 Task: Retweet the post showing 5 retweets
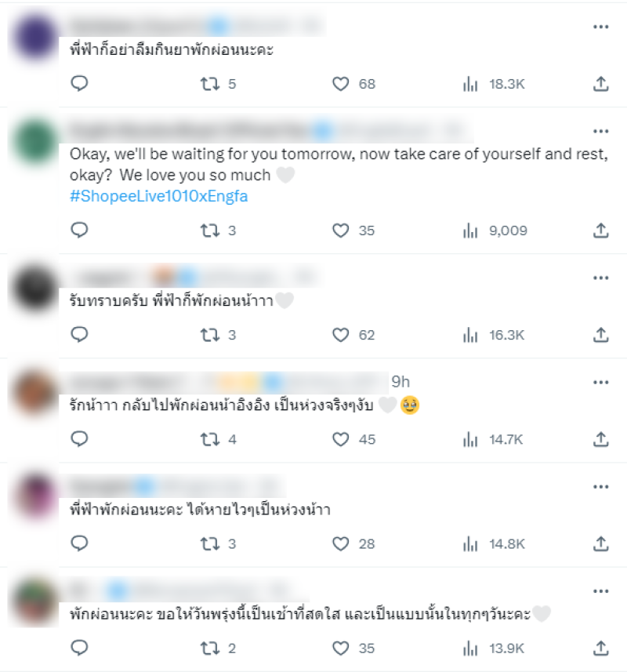point(218,84)
